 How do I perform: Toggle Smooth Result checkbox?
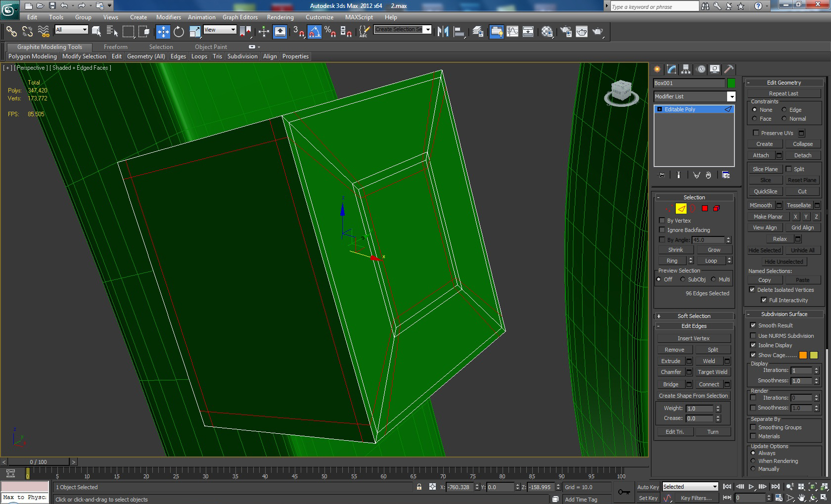(x=753, y=325)
